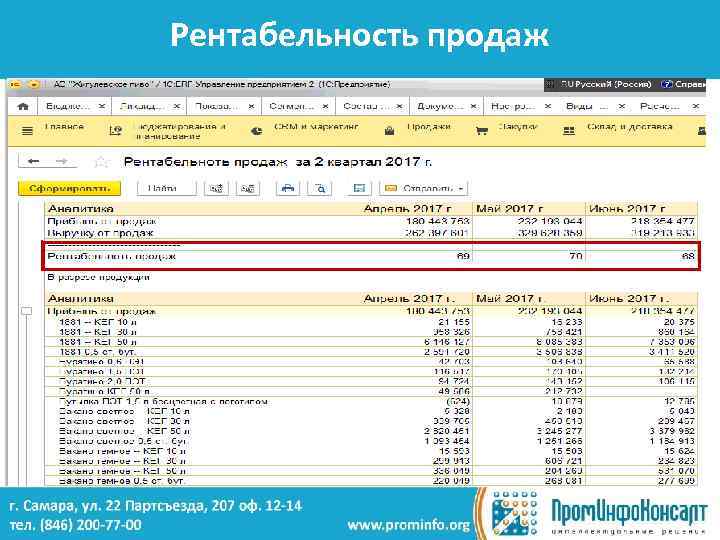720x540 pixels.
Task: Select the Рентабельность продаж row label
Action: [112, 256]
